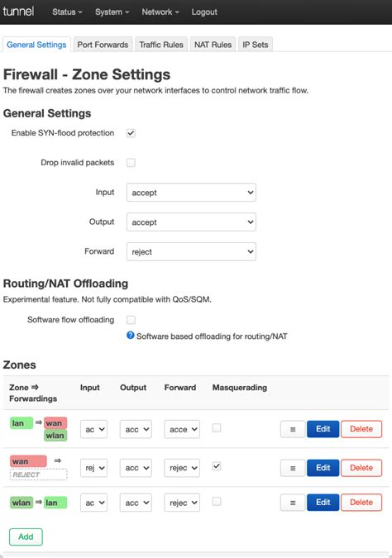Click the blue help icon for software offloading
The image size is (392, 558).
pos(131,336)
